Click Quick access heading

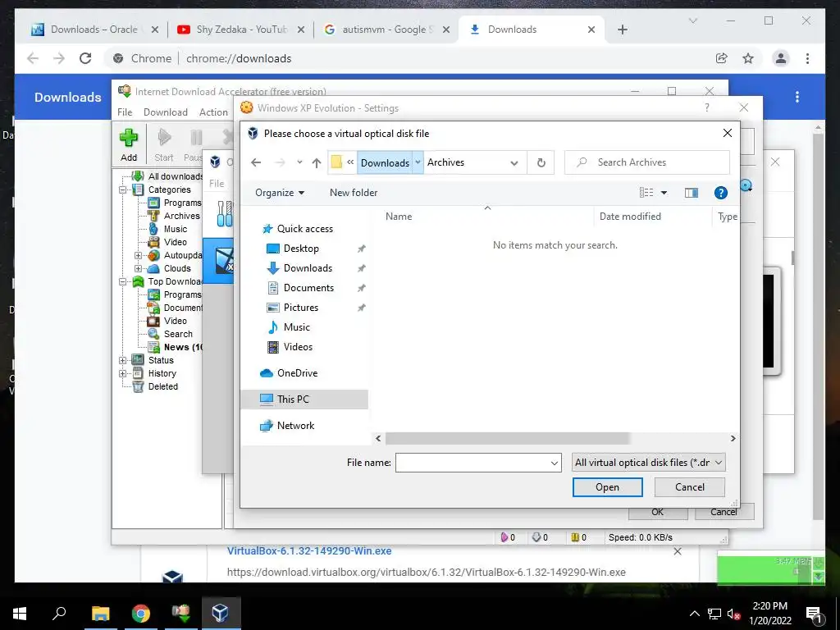coord(305,229)
